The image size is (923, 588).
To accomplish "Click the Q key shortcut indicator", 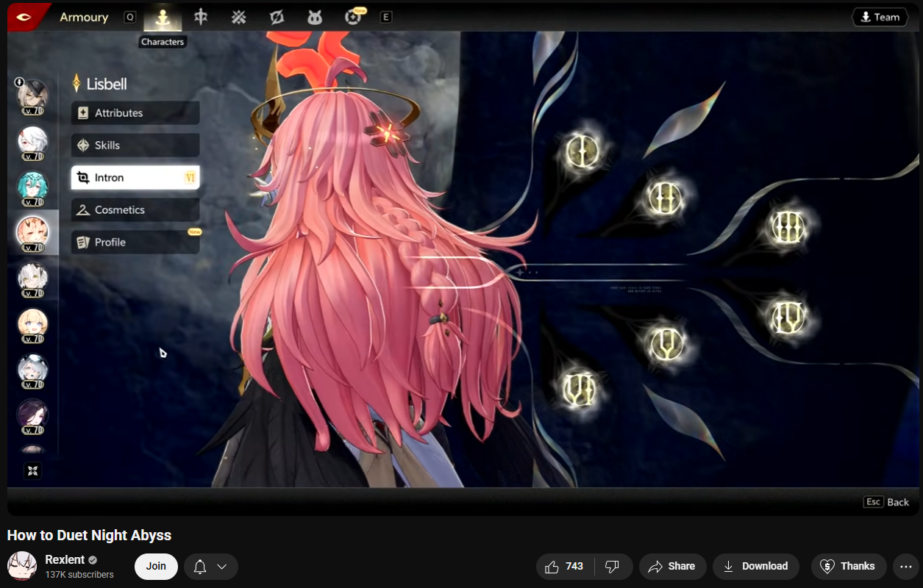I will click(130, 17).
